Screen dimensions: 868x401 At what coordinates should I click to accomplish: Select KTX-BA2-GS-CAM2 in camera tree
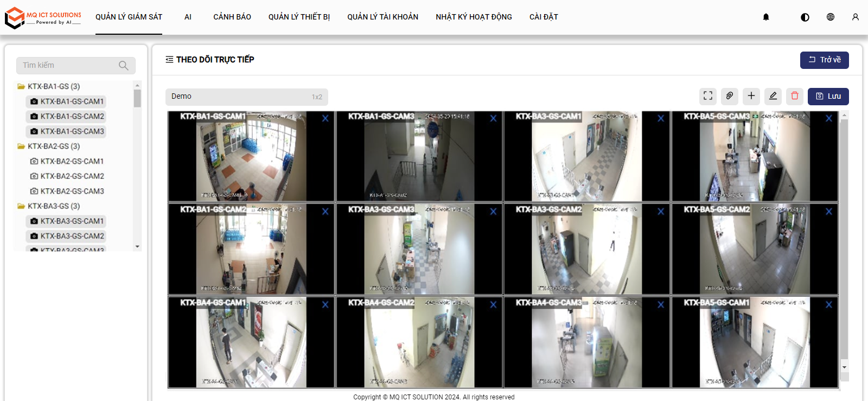(x=66, y=176)
